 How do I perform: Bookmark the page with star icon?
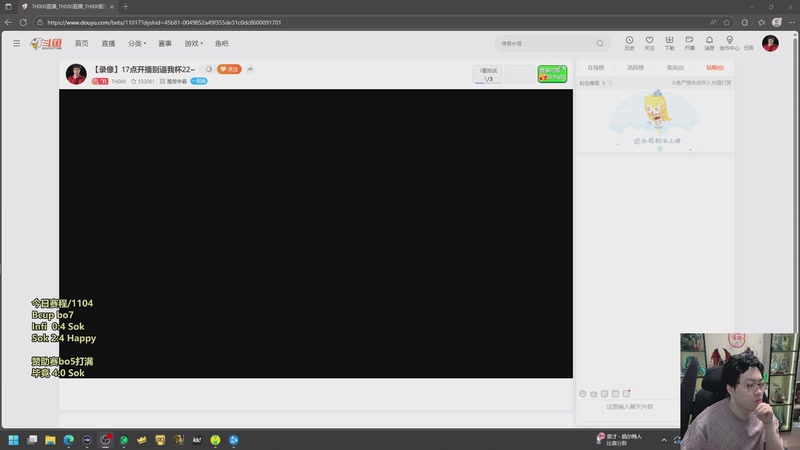tap(727, 22)
